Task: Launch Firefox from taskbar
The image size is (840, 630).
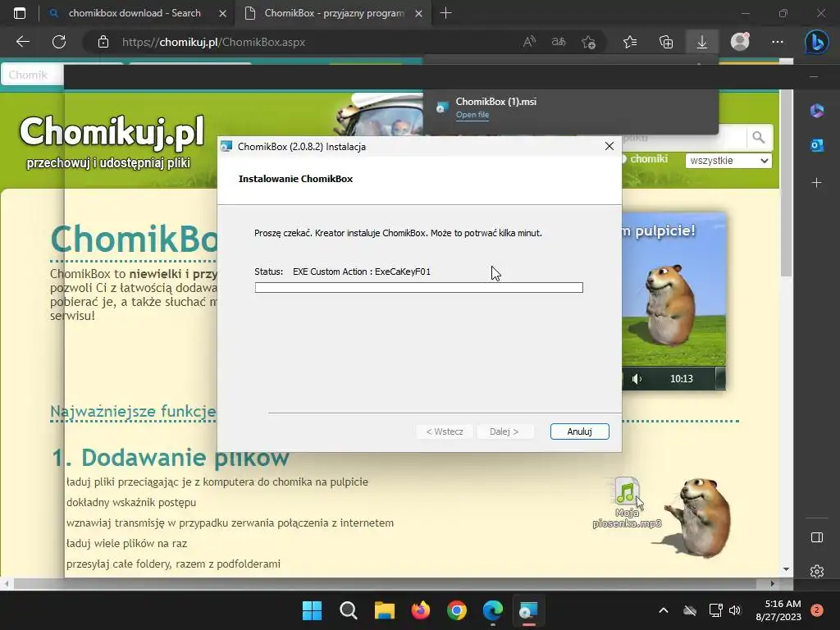Action: point(421,610)
